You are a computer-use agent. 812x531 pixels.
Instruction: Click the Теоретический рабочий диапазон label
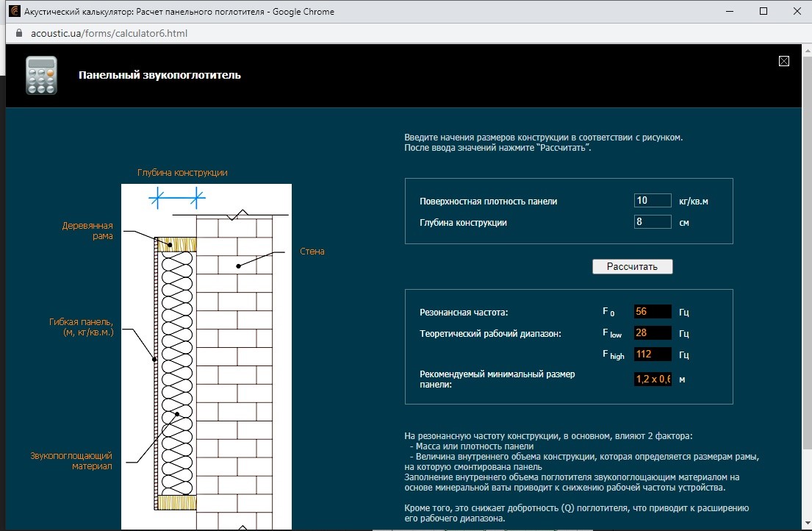(x=490, y=334)
